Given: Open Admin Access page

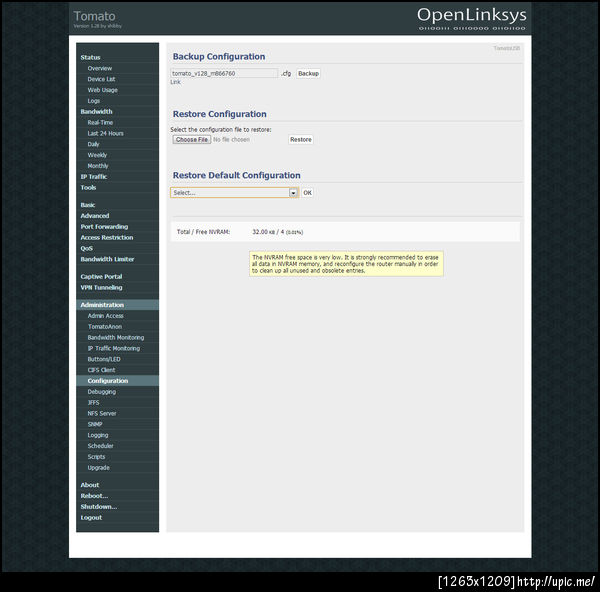Looking at the screenshot, I should (105, 316).
